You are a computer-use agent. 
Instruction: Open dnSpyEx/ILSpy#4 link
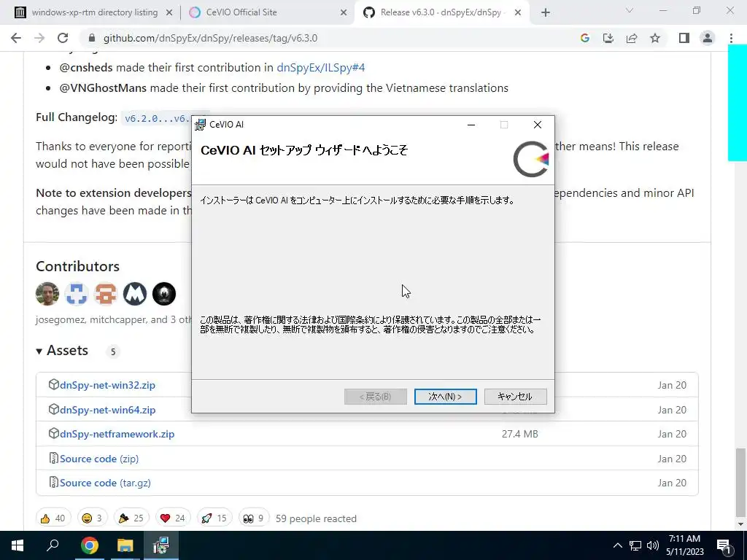(x=321, y=68)
